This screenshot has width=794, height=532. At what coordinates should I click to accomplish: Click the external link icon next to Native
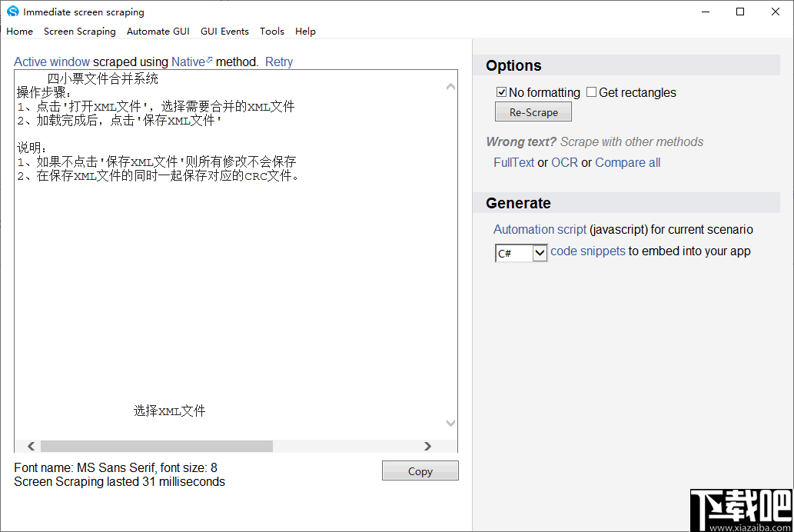(x=211, y=58)
